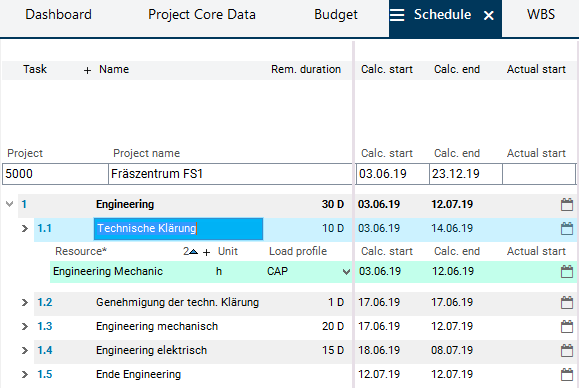Click the Name column header
This screenshot has width=579, height=388.
pyautogui.click(x=114, y=69)
